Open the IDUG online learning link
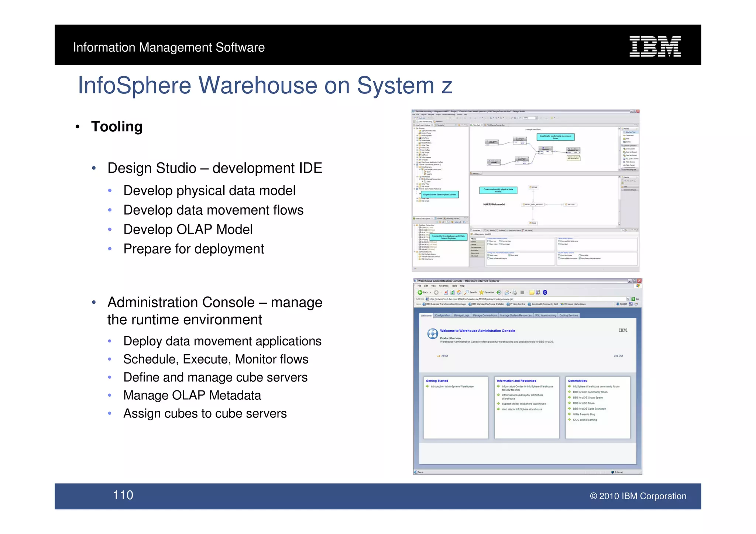The image size is (756, 534). [584, 420]
